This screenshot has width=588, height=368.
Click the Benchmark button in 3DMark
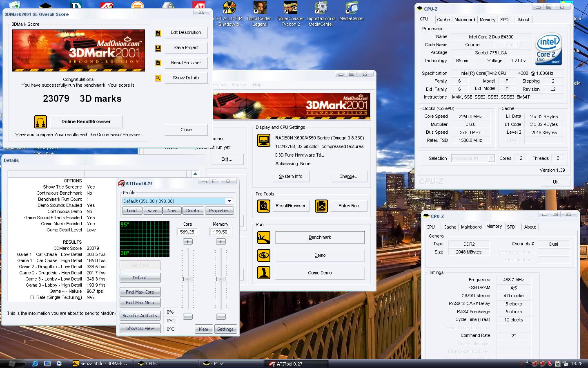(320, 238)
